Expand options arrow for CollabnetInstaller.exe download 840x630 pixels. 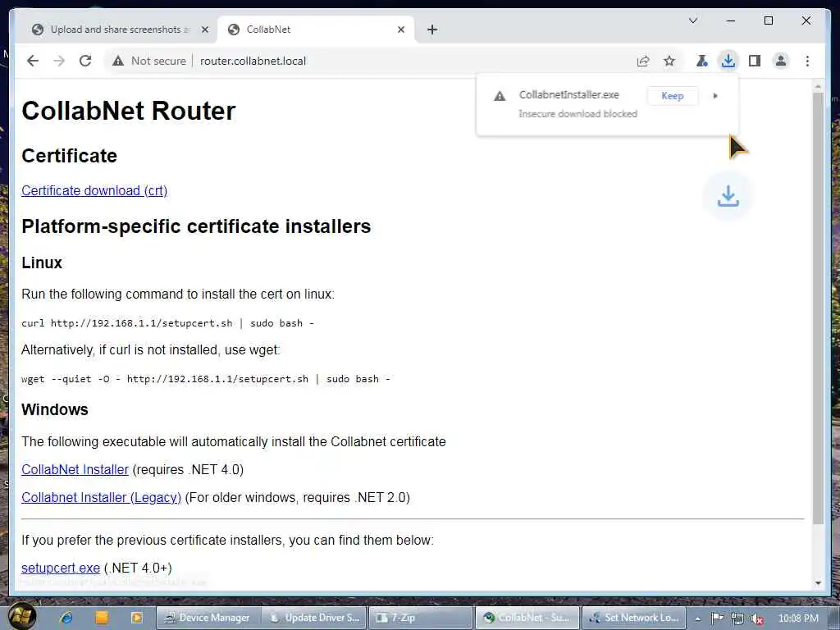coord(715,96)
